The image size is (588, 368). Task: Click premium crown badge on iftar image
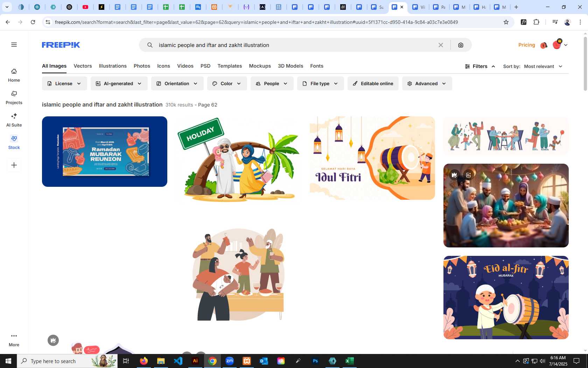click(454, 175)
